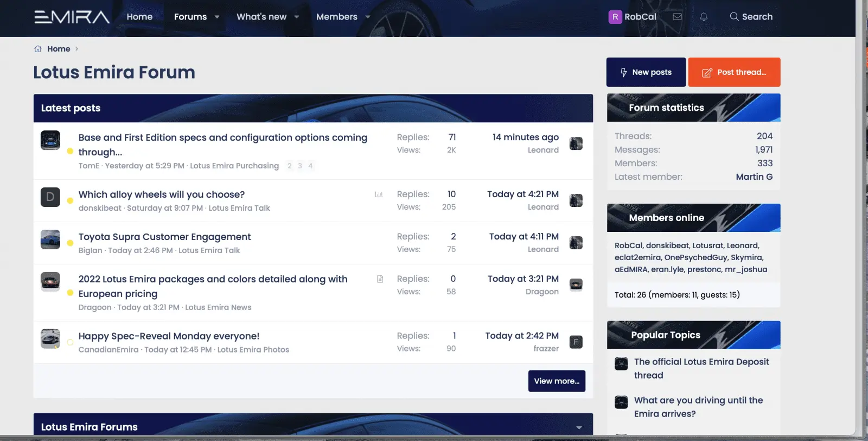Click the RobCal purple avatar icon

pos(615,17)
